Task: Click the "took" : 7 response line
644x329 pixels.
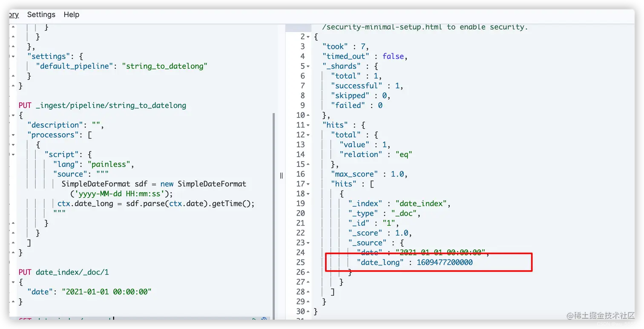Action: coord(345,46)
